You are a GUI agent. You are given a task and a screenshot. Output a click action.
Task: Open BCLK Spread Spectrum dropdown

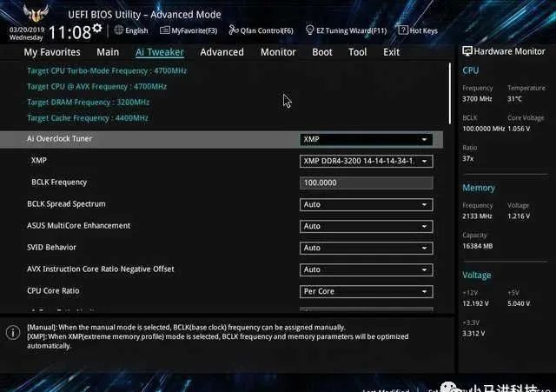(x=367, y=204)
